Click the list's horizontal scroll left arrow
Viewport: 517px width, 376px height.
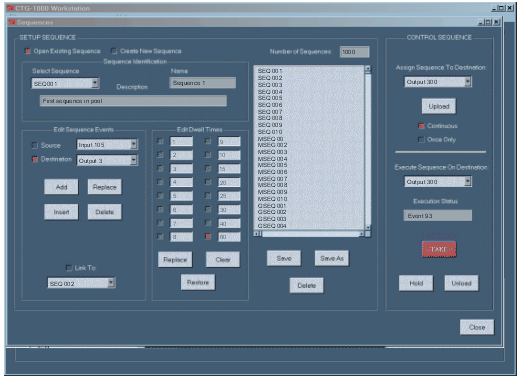pyautogui.click(x=257, y=234)
